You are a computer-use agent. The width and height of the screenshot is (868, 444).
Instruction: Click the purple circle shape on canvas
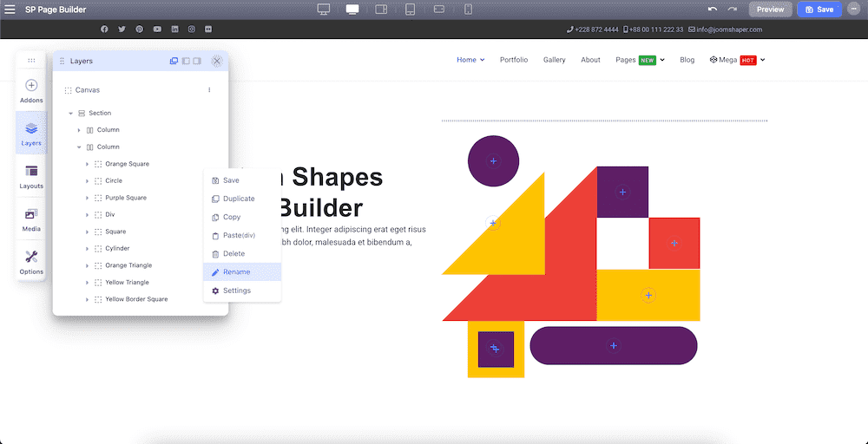(x=493, y=161)
